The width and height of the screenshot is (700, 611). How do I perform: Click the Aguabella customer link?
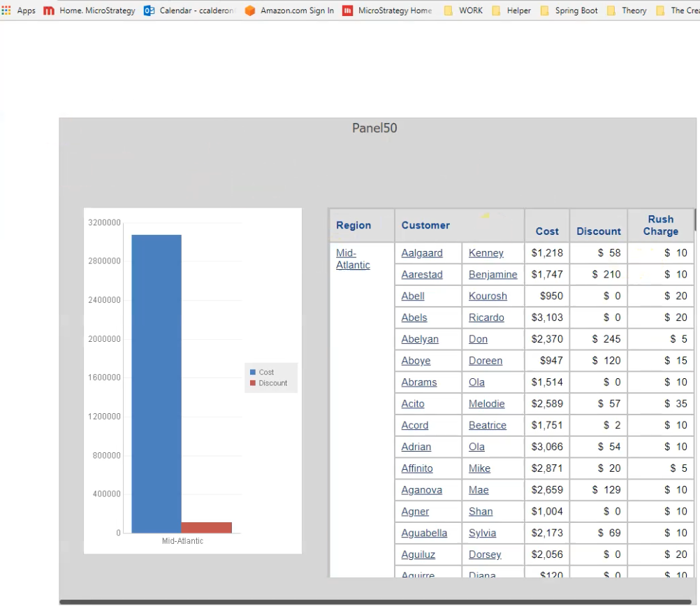424,533
